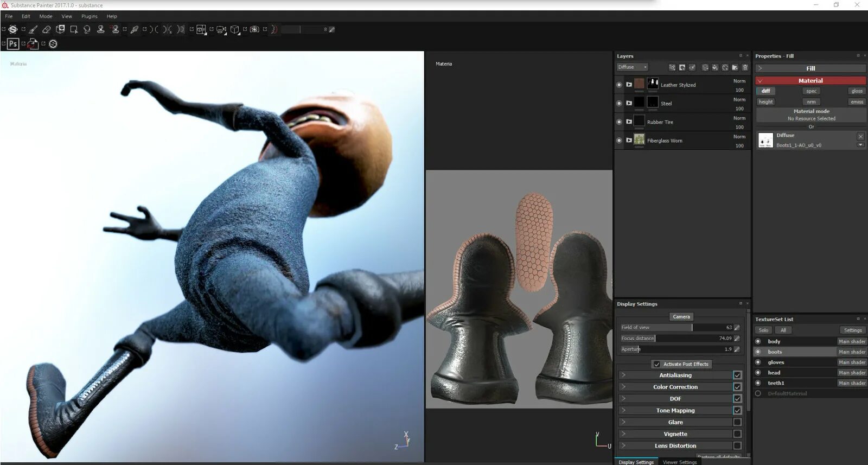Expand the Fiberglass Worn folder arrow
Screen dimensions: 868x465
[x=629, y=140]
